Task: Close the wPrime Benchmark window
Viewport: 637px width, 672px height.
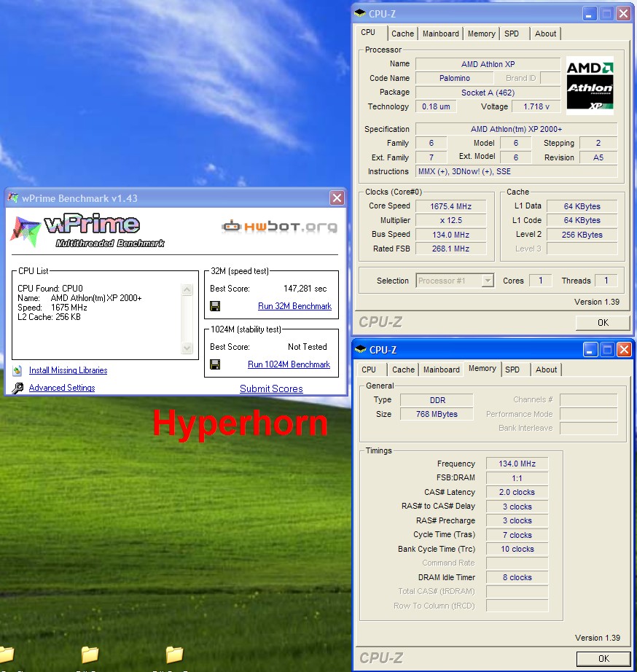Action: [337, 198]
